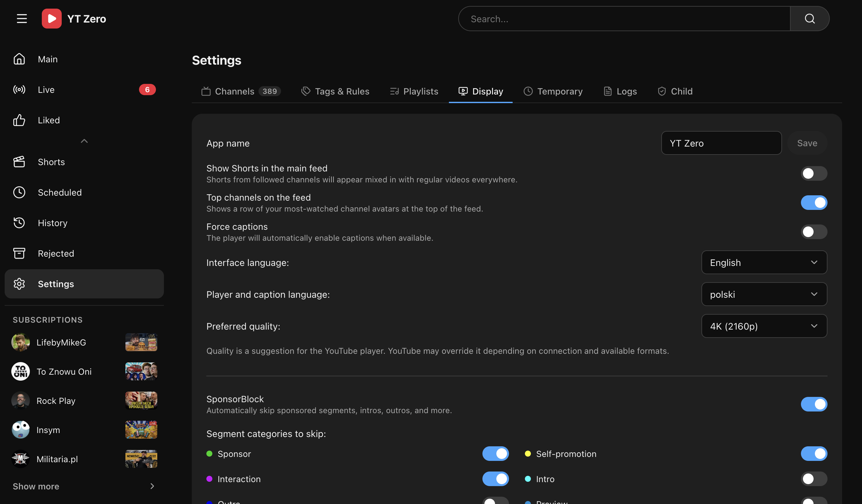Open the Preferred quality dropdown
Viewport: 862px width, 504px height.
click(764, 326)
